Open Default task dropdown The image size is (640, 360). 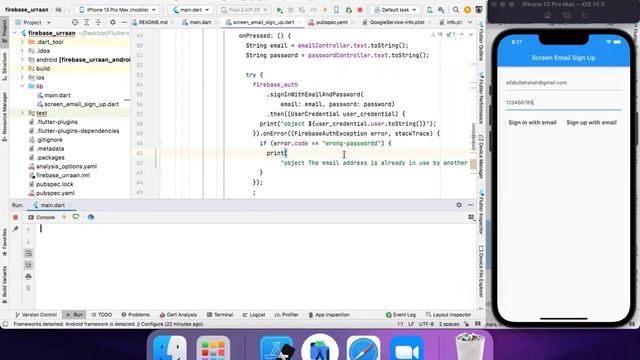tap(394, 10)
